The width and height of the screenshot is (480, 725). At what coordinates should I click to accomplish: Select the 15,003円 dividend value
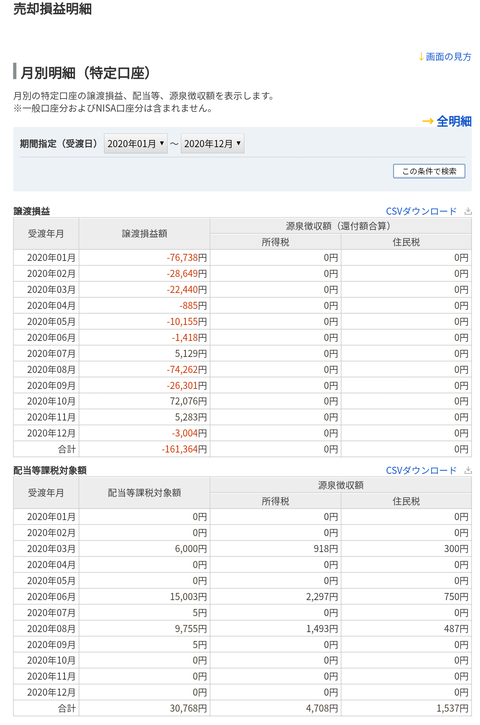188,597
